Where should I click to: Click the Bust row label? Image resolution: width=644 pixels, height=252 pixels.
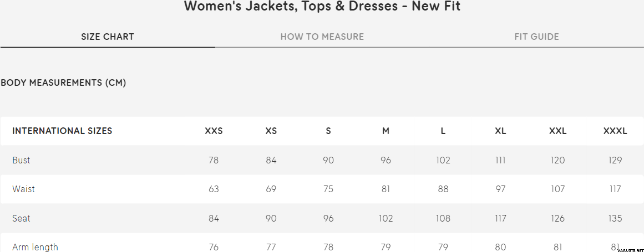21,160
